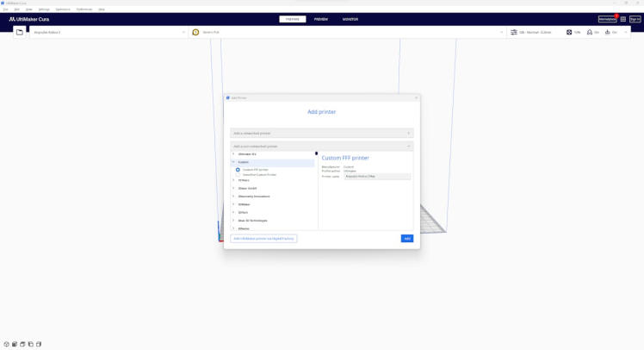Switch to the Preview stage tab

[321, 19]
